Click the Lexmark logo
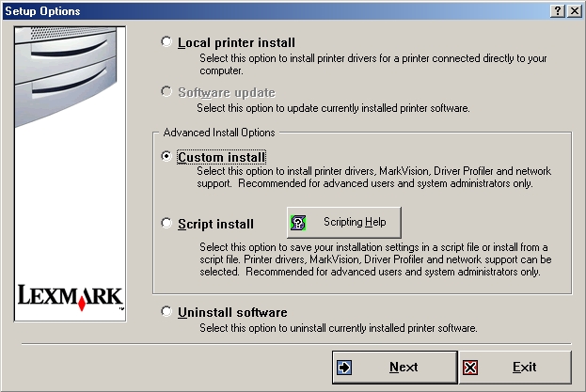 coord(71,297)
